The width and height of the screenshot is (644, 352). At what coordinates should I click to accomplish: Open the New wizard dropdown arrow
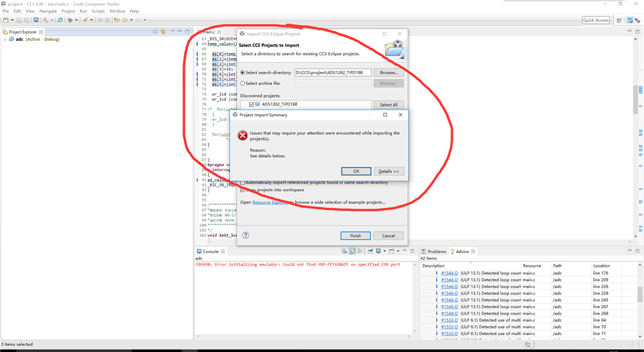click(12, 20)
